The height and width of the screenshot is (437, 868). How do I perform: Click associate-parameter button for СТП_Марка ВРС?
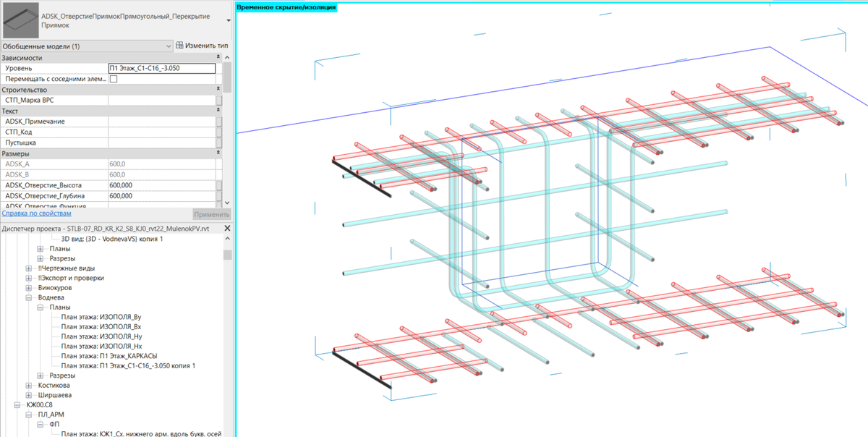pos(219,101)
